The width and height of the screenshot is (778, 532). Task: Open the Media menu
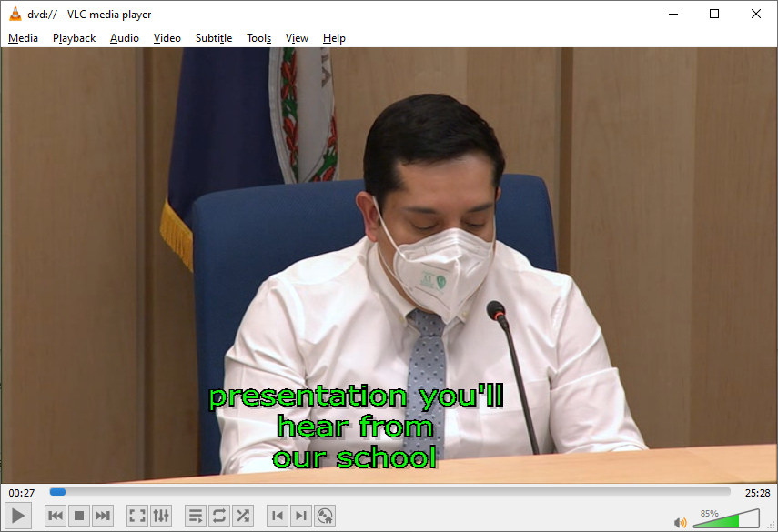coord(24,38)
